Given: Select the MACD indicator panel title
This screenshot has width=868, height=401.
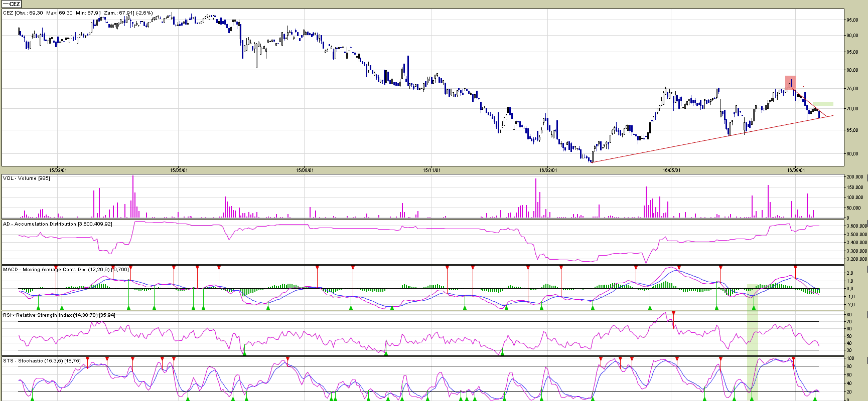Looking at the screenshot, I should 66,270.
